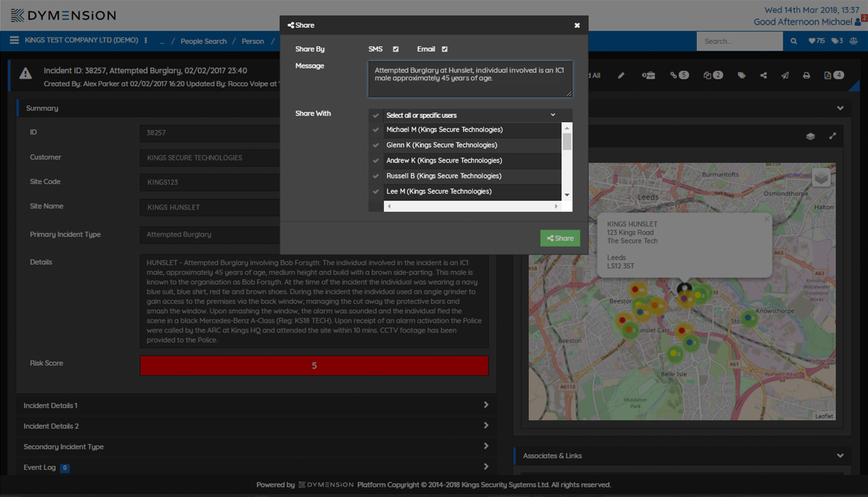This screenshot has width=868, height=497.
Task: Toggle checkmark for Michael M (Kings Secure Technologies)
Action: (375, 130)
